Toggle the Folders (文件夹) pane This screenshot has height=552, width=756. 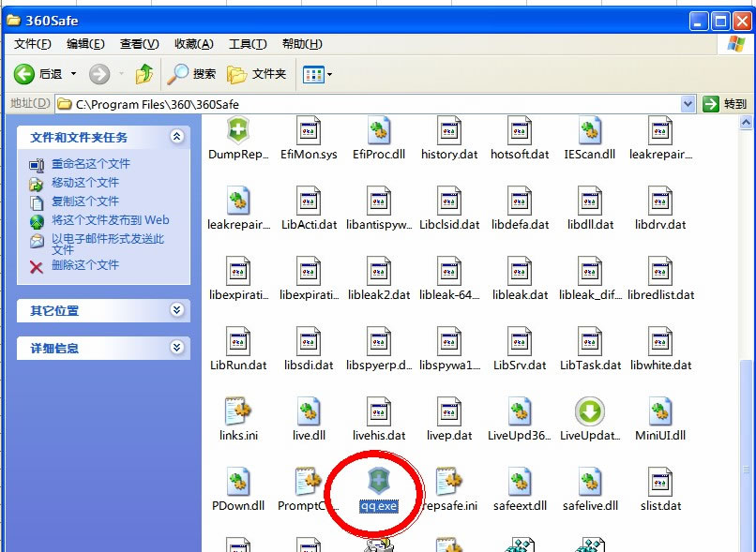point(256,74)
